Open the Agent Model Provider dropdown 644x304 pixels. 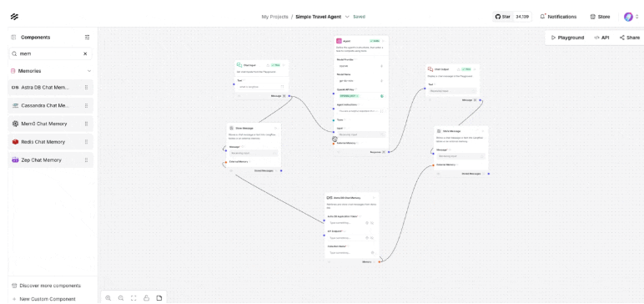pos(360,66)
